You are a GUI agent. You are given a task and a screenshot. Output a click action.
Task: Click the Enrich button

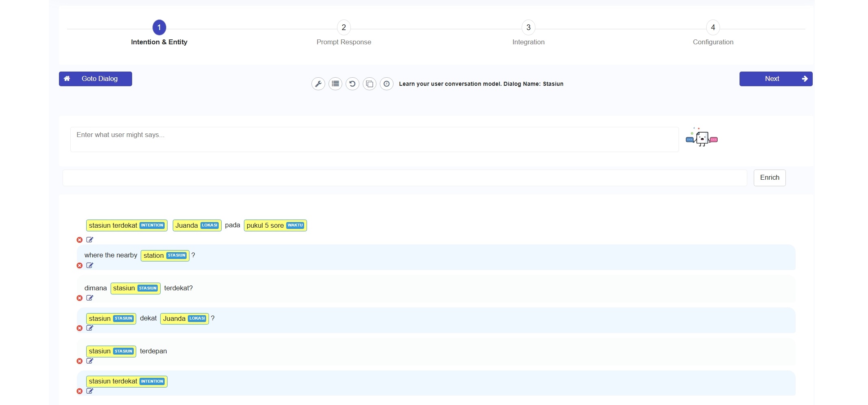point(769,178)
